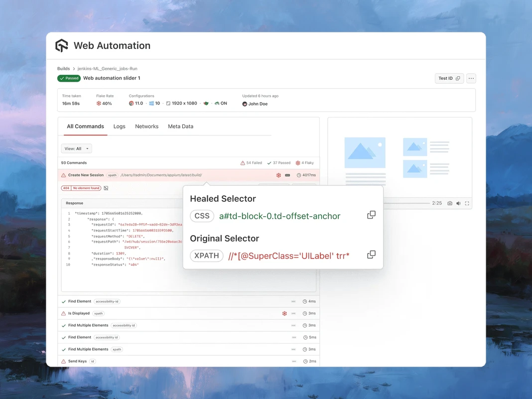Click the failed warning icon on Send Keys row
Screen dimensions: 532x399
(x=63, y=361)
